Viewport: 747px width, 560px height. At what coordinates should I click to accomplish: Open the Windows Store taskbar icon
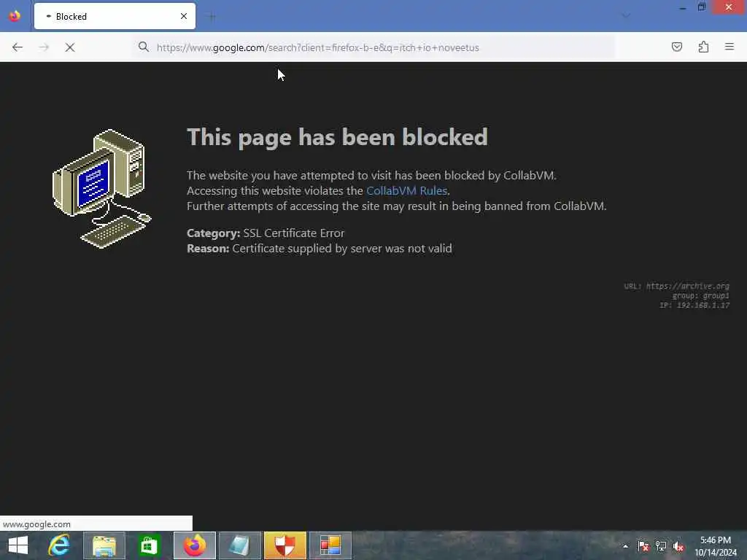[149, 545]
